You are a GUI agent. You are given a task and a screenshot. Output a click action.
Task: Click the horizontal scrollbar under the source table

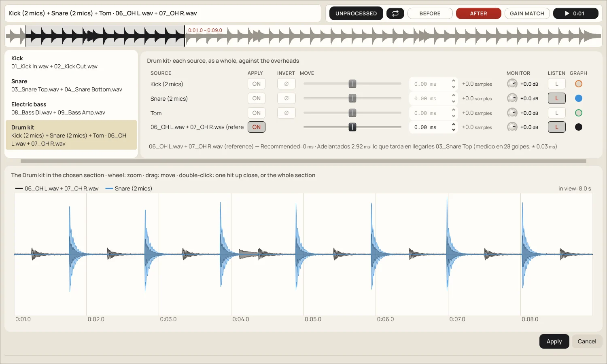point(303,161)
